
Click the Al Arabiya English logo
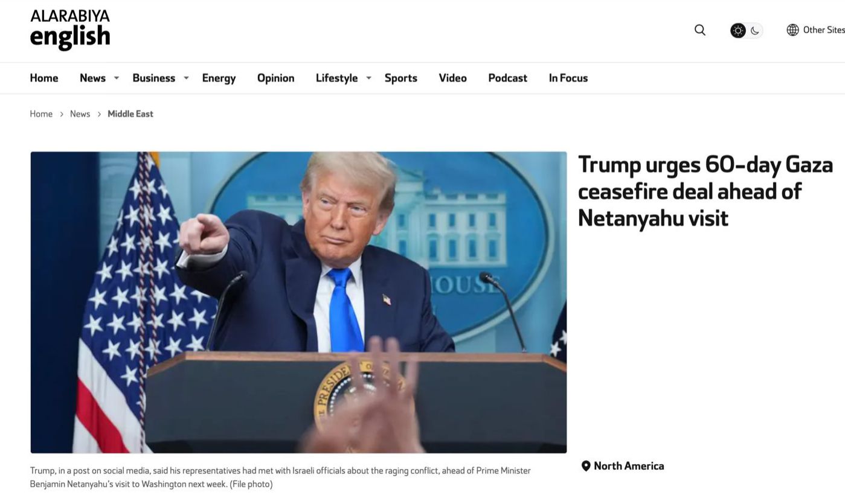[x=70, y=30]
